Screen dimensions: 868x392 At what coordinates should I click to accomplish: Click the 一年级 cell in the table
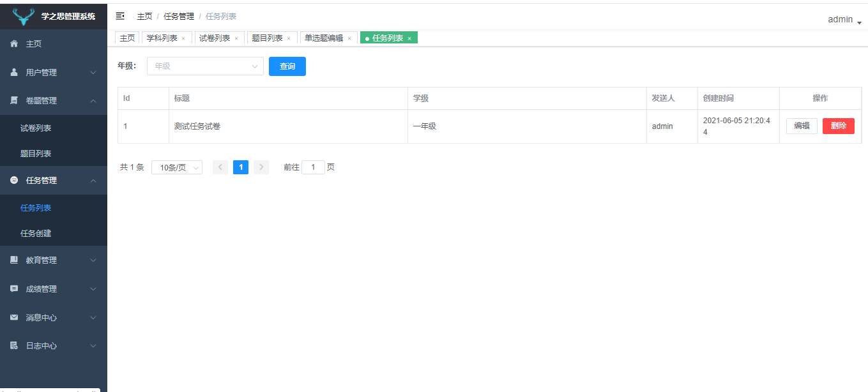coord(527,126)
